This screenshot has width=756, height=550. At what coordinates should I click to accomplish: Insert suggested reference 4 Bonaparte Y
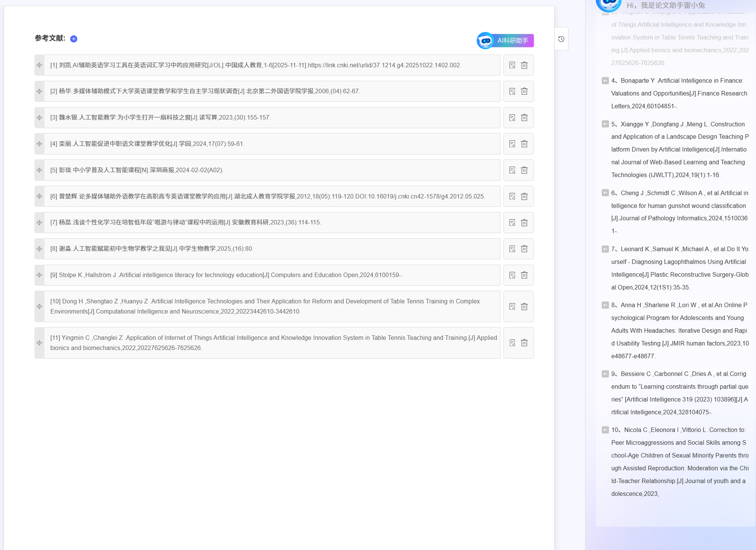tap(605, 81)
